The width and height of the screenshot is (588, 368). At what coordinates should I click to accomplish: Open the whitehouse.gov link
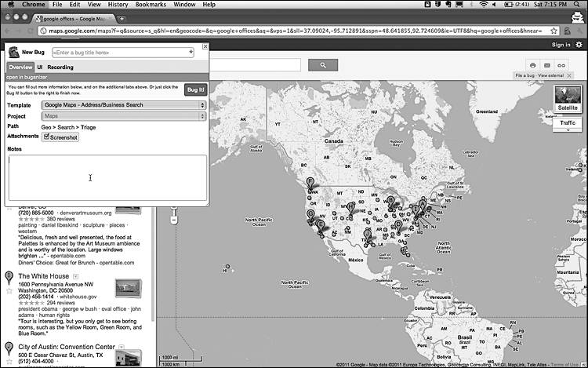point(78,297)
